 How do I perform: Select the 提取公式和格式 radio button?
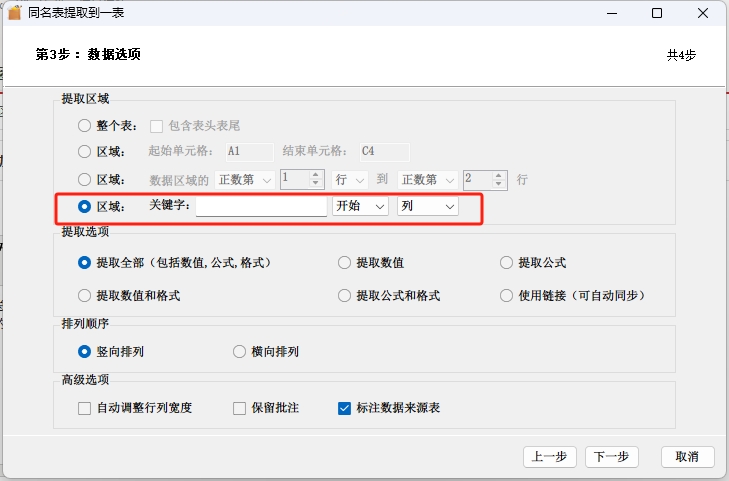pyautogui.click(x=344, y=296)
